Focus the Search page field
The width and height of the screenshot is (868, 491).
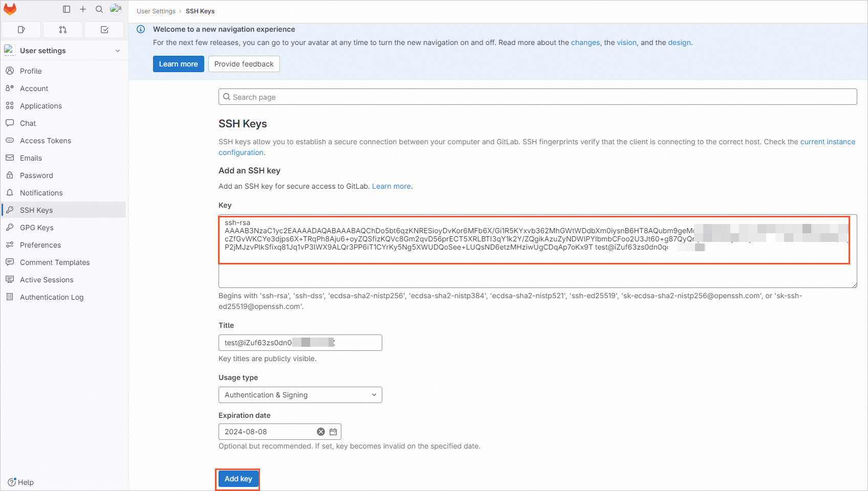pyautogui.click(x=538, y=97)
